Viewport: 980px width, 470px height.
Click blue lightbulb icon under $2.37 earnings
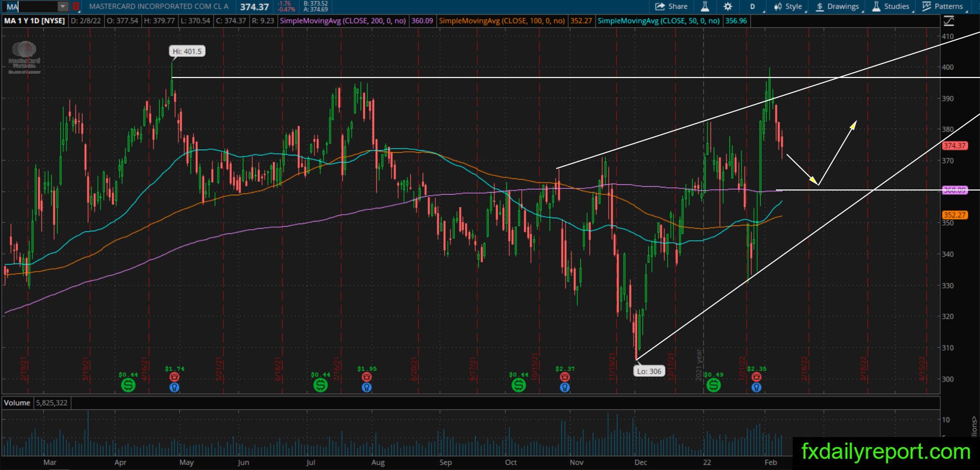pos(565,387)
